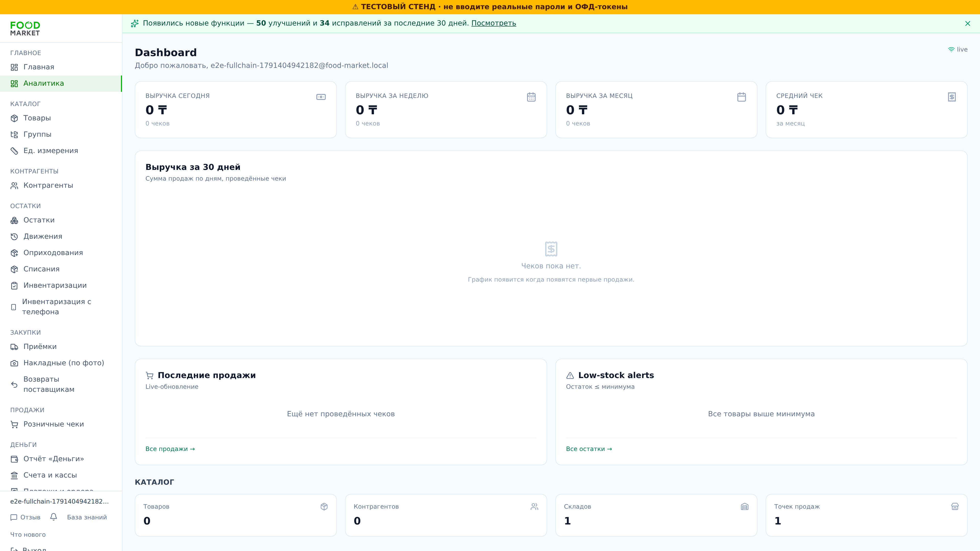Screen dimensions: 980x551
Task: Open the Посмотреть link in the banner
Action: [493, 23]
